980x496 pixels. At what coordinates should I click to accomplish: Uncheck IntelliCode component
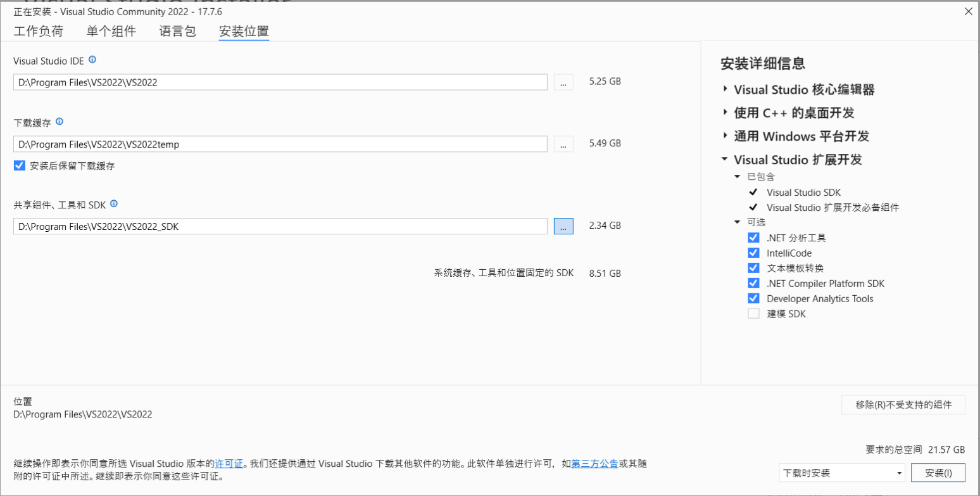[x=753, y=253]
